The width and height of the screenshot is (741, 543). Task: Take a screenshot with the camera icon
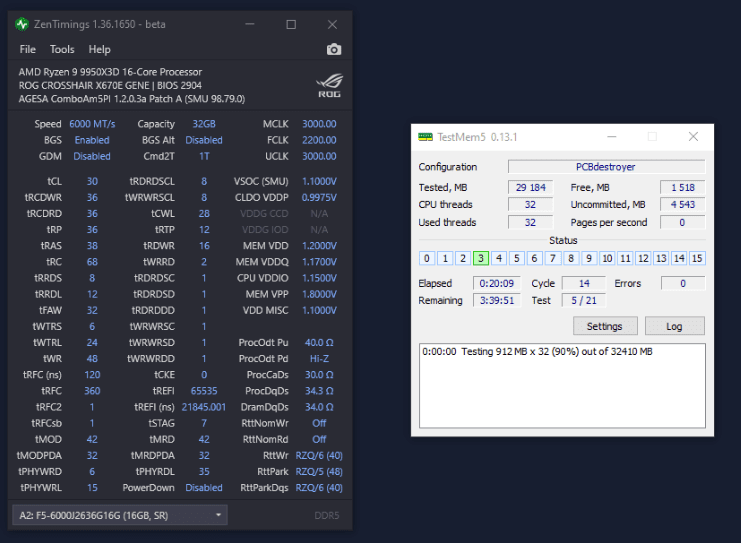point(334,49)
